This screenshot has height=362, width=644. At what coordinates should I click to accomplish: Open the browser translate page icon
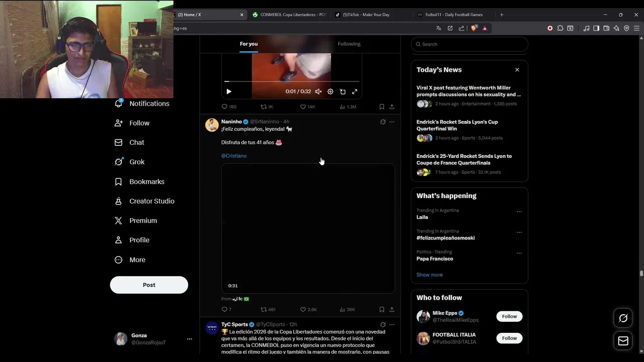point(439,28)
